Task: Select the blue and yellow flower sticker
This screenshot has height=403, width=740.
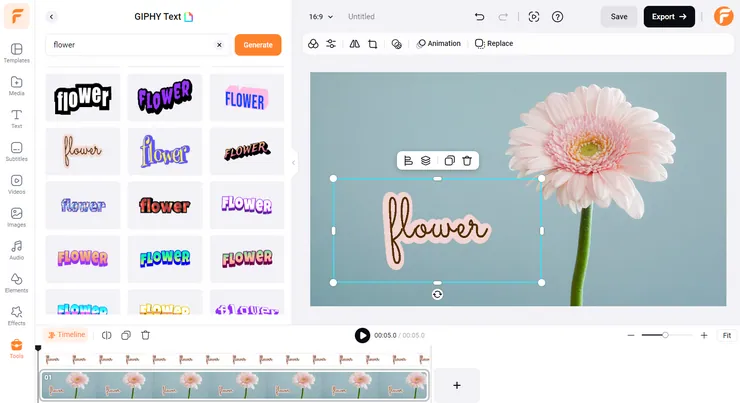Action: 165,151
